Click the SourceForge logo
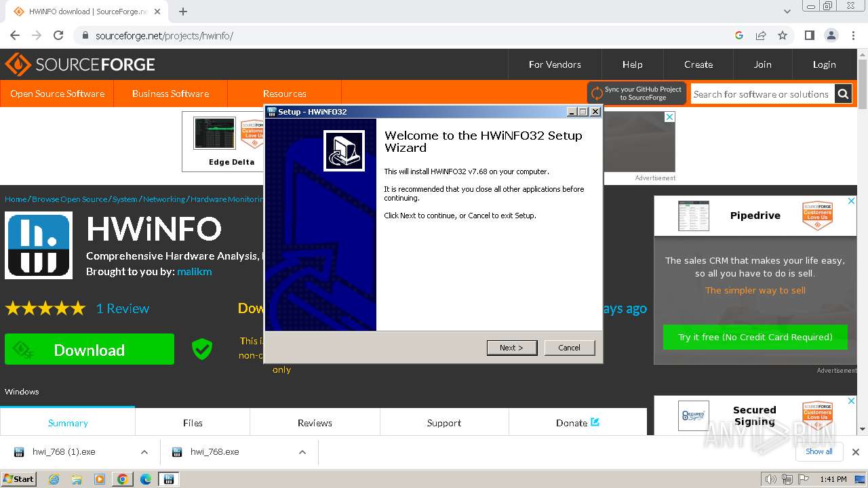The image size is (868, 488). coord(80,64)
